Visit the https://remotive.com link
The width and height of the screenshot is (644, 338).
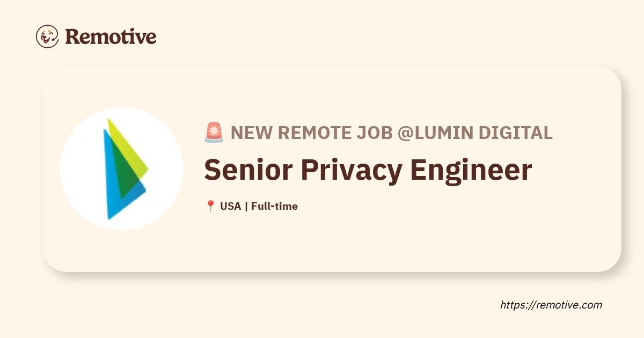[x=551, y=305]
